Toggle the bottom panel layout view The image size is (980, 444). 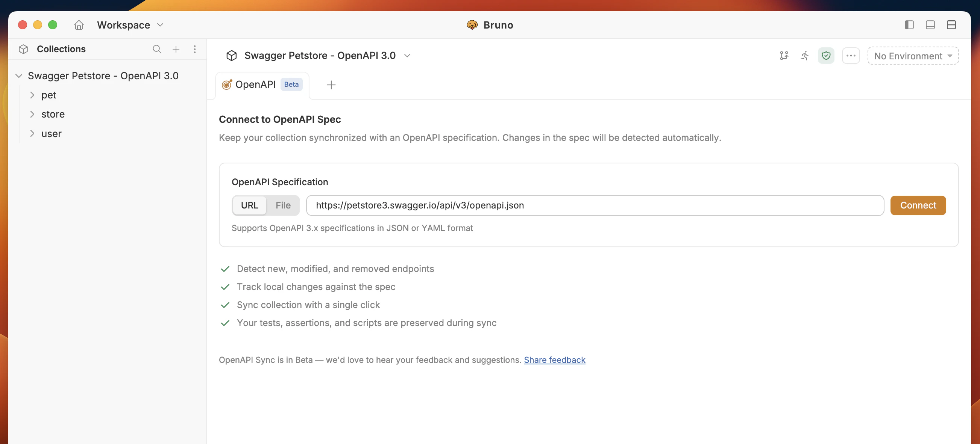click(930, 25)
